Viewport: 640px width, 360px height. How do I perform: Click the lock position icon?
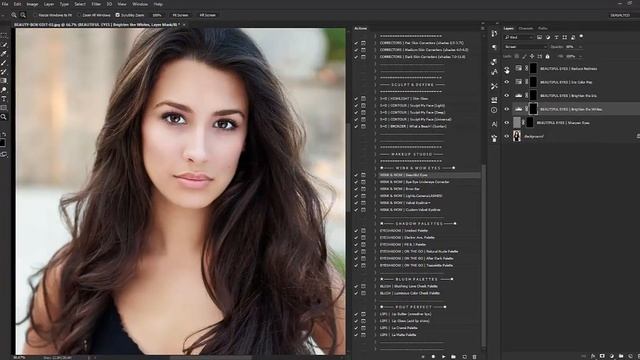tap(532, 56)
